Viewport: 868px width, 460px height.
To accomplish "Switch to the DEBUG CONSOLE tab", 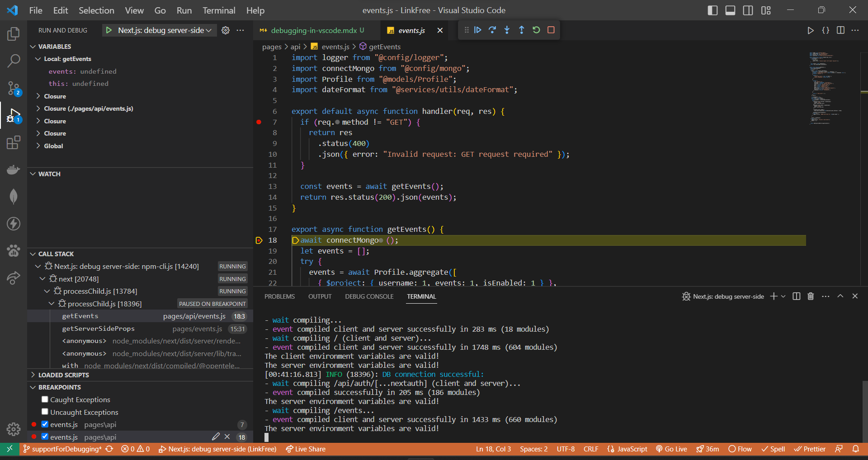I will 369,296.
